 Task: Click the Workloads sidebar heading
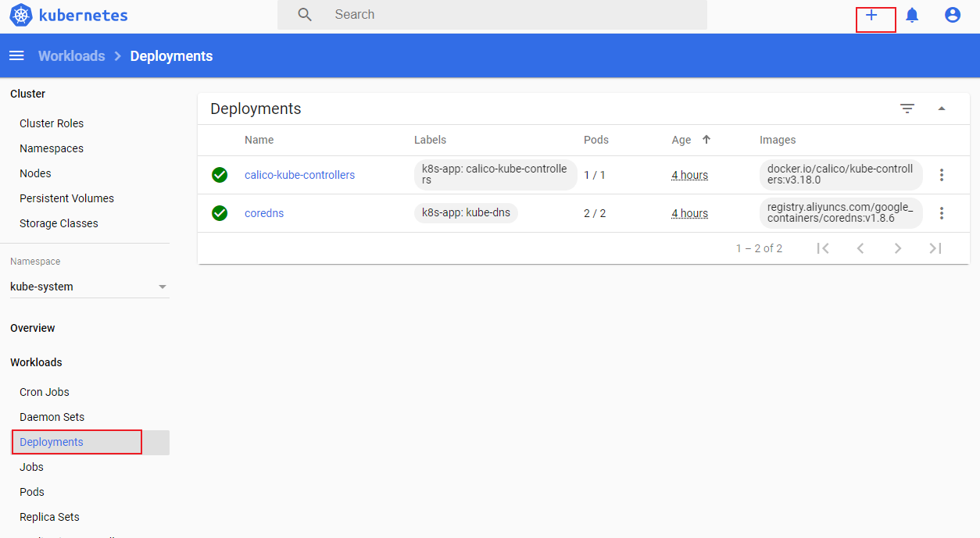[x=36, y=362]
